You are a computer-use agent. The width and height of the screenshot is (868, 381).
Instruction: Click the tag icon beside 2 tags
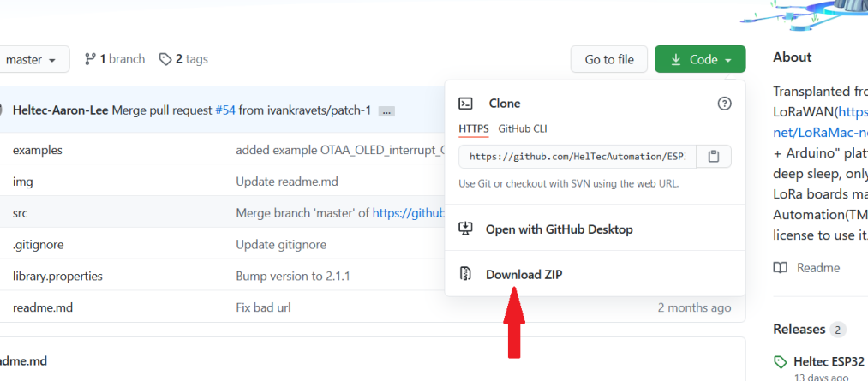[165, 59]
